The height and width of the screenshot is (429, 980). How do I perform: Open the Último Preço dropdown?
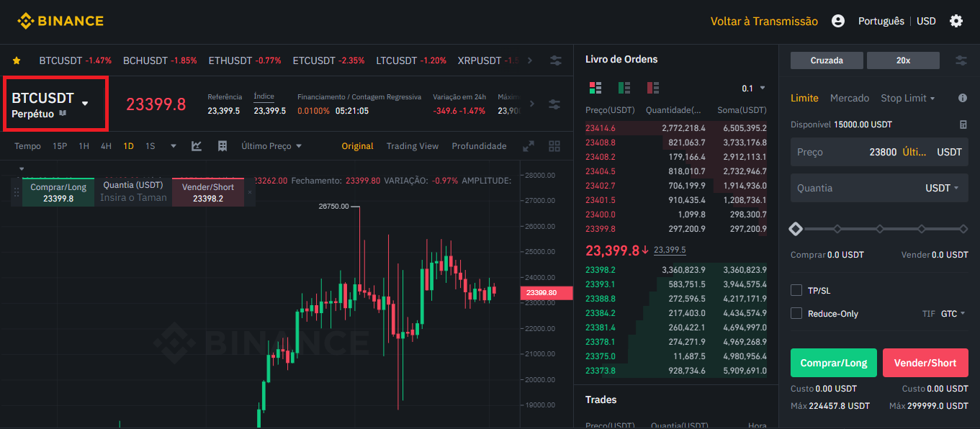pyautogui.click(x=271, y=146)
